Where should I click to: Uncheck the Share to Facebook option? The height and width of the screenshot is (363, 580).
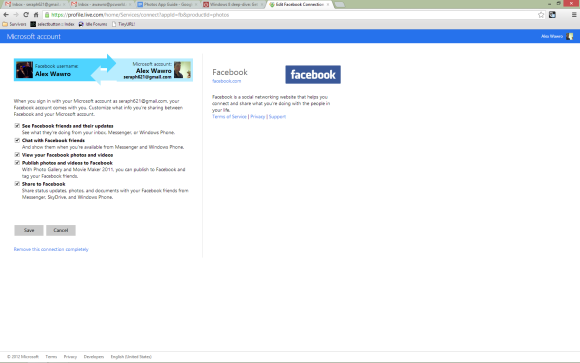17,184
